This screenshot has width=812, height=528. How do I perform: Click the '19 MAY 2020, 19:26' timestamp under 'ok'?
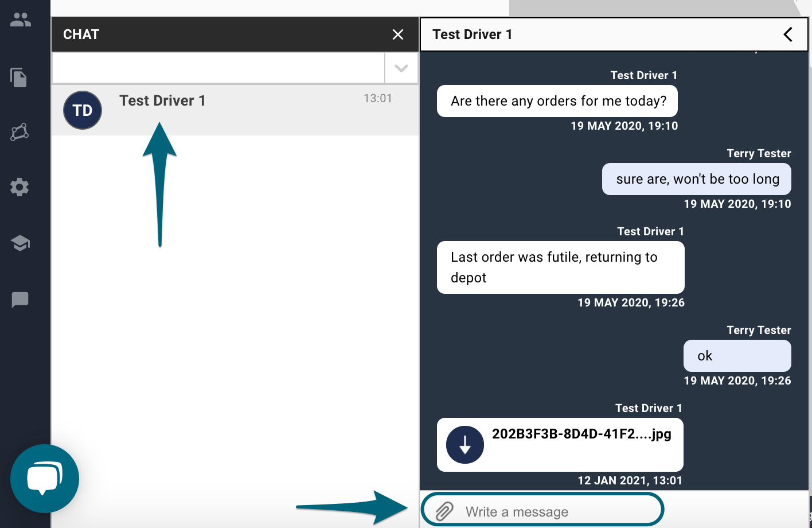point(737,381)
